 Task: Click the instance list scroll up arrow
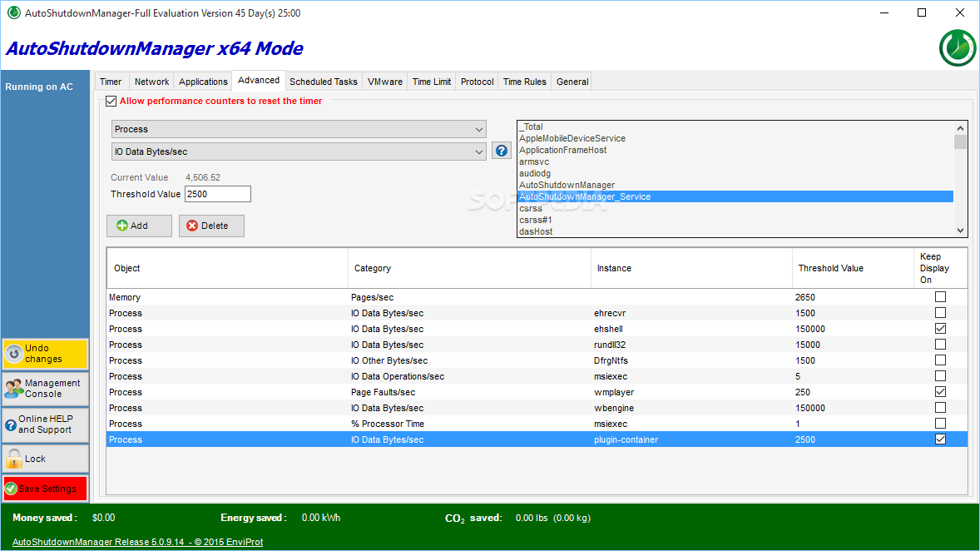(x=960, y=128)
